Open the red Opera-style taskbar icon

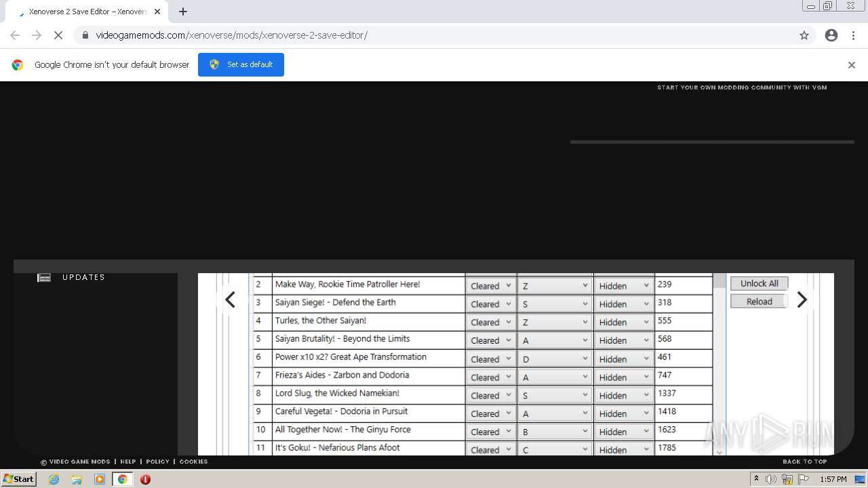coord(145,479)
